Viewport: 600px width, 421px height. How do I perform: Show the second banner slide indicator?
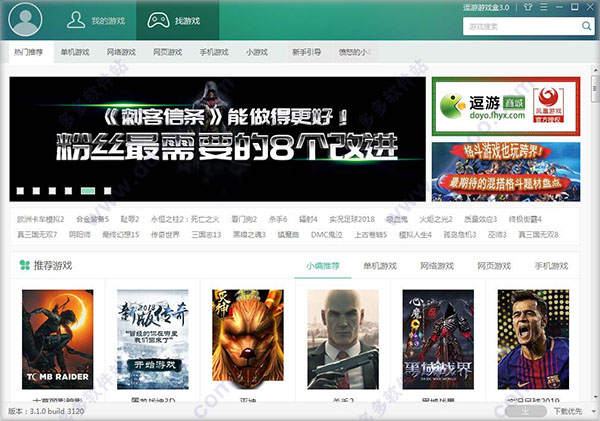pyautogui.click(x=36, y=191)
